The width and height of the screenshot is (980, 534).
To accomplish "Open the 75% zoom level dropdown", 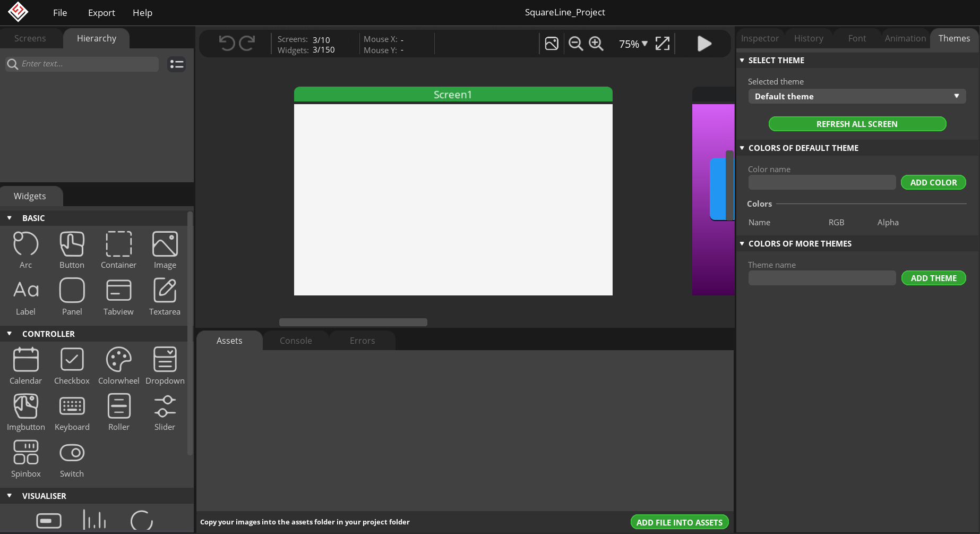I will click(633, 44).
